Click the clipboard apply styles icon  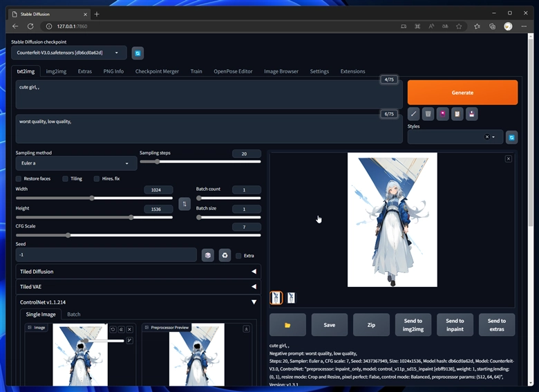point(457,113)
